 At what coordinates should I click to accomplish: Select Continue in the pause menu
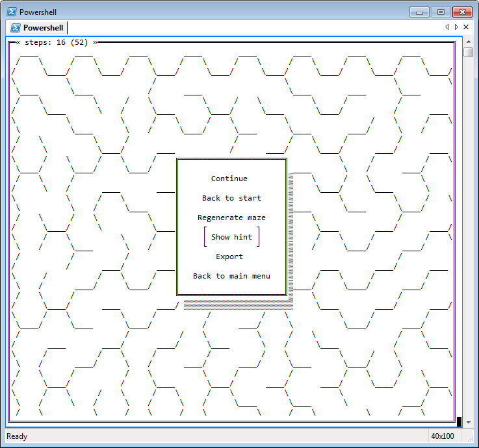click(x=229, y=179)
